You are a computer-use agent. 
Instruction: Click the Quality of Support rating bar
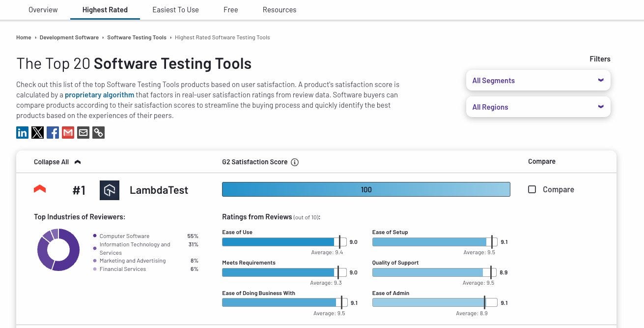(435, 272)
